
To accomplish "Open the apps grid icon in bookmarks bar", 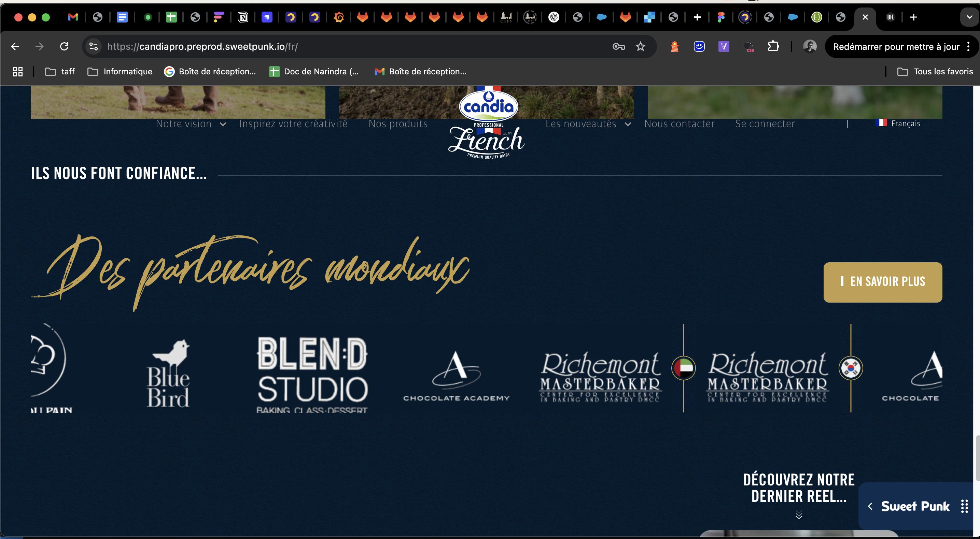I will (x=18, y=71).
